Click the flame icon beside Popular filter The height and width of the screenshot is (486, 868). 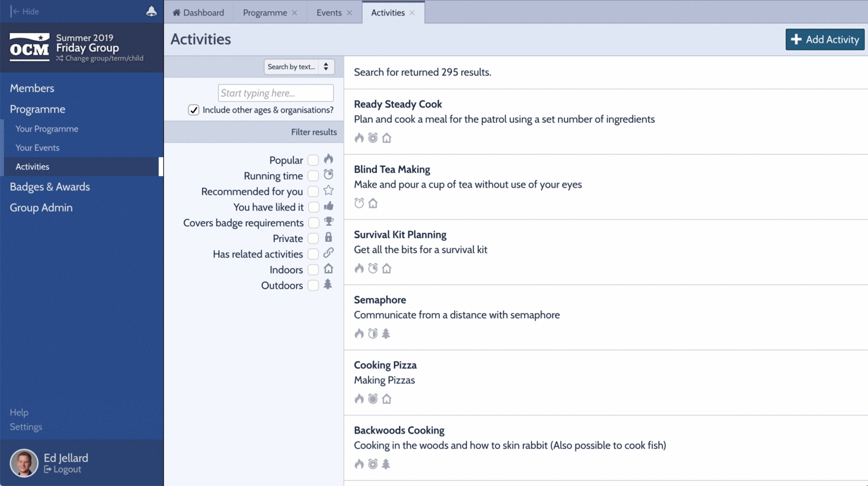[x=328, y=159]
